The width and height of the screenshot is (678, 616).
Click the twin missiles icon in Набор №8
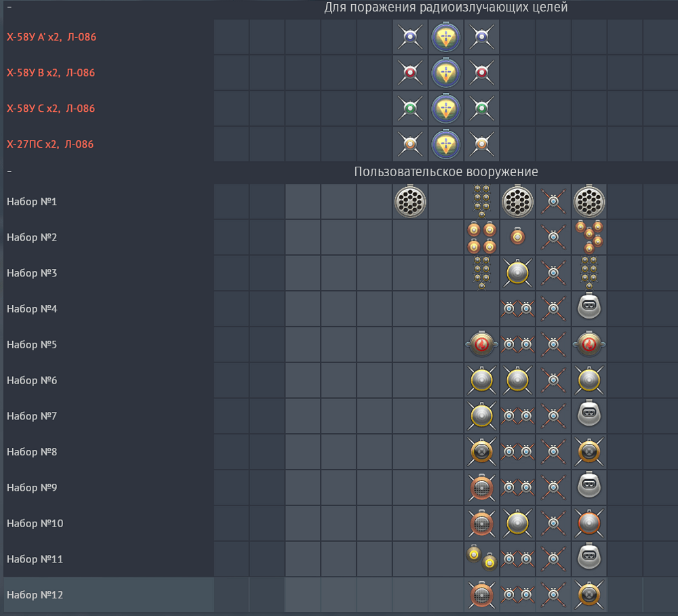click(517, 452)
